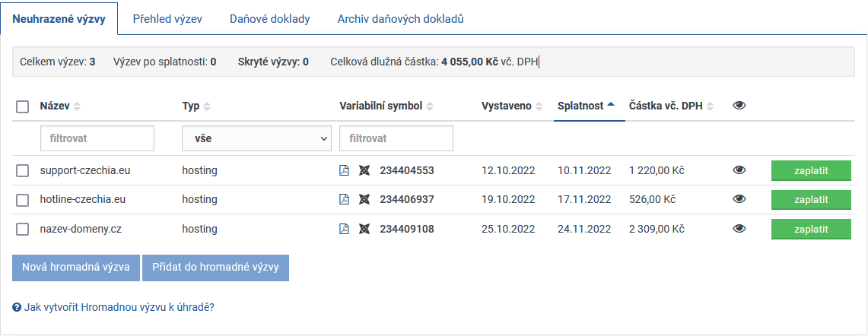Open PDF icon for support-czechia.eu invoice

click(x=344, y=170)
